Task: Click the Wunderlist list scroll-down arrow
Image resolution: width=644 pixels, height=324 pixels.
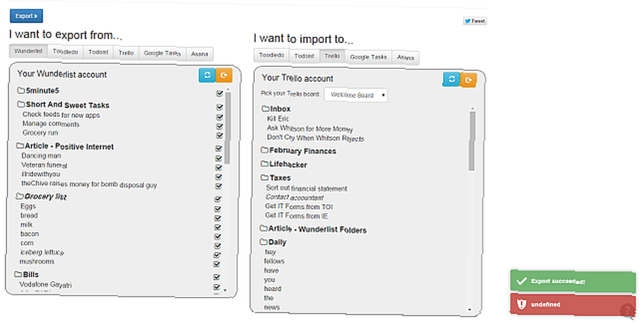Action: click(x=225, y=290)
